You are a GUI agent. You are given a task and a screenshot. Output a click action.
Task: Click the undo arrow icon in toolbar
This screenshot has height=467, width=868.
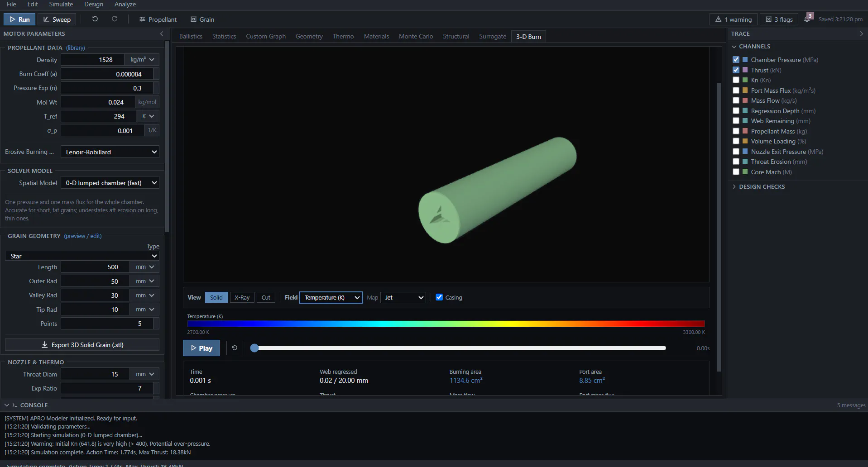click(95, 19)
